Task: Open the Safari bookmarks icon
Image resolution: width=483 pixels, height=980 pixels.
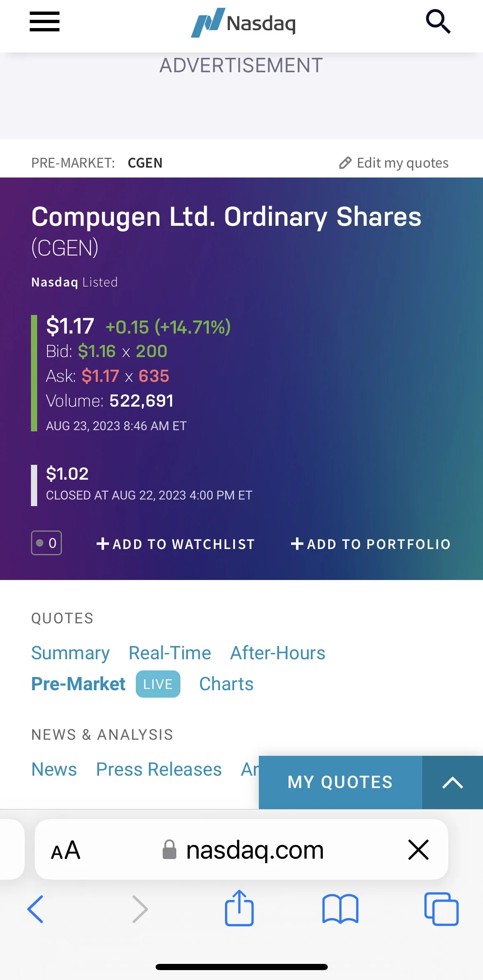Action: point(340,909)
